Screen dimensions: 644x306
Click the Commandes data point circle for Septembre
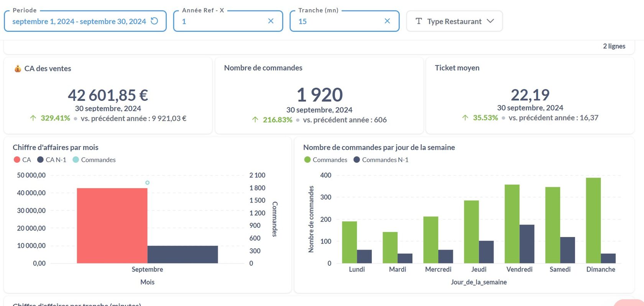coord(147,183)
